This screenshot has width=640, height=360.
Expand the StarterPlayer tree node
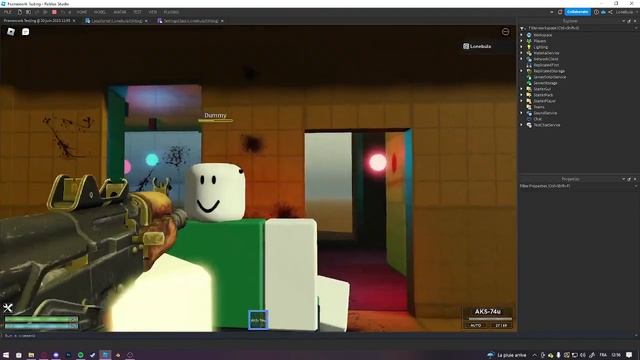pos(522,101)
